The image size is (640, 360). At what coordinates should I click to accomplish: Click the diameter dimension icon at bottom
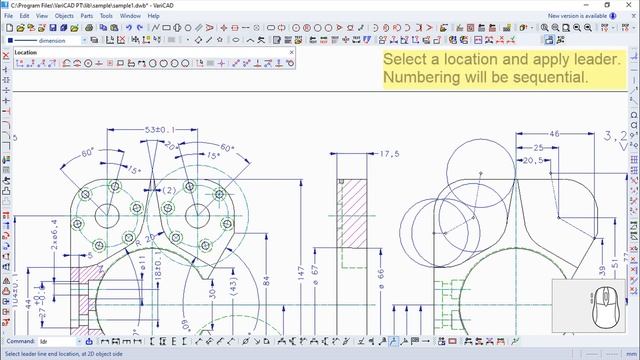[x=245, y=342]
